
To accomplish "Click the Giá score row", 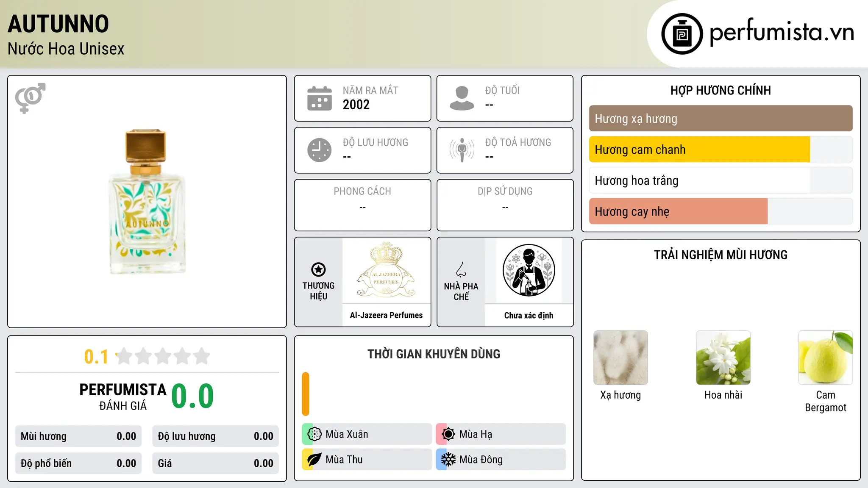I will point(215,463).
